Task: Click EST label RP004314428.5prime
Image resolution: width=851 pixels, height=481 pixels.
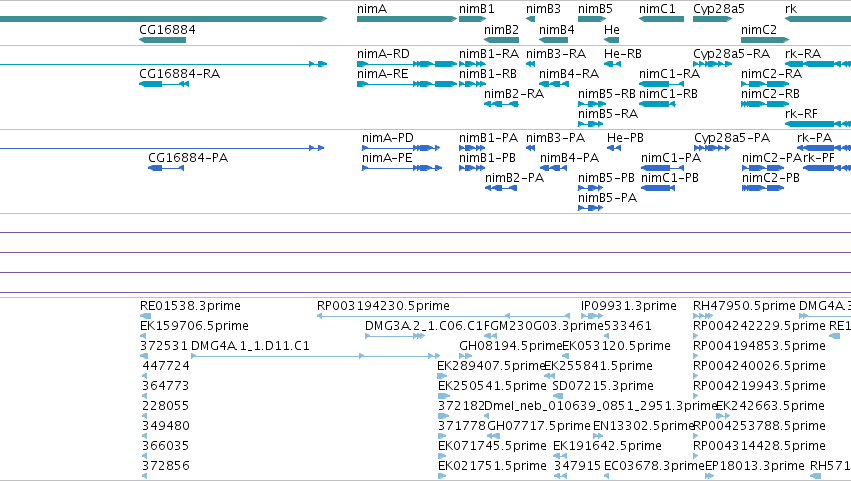Action: point(759,446)
